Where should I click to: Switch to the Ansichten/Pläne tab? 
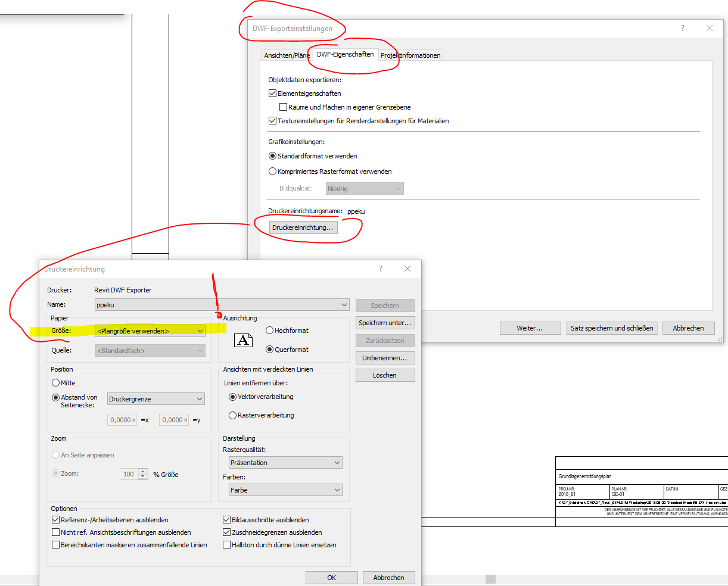pyautogui.click(x=285, y=55)
